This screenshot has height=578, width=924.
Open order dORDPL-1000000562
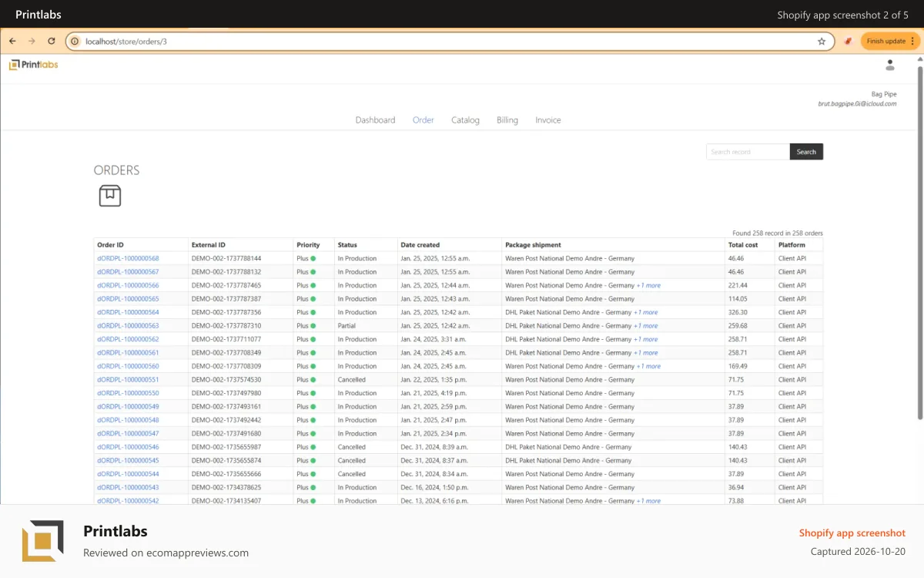[x=128, y=339]
